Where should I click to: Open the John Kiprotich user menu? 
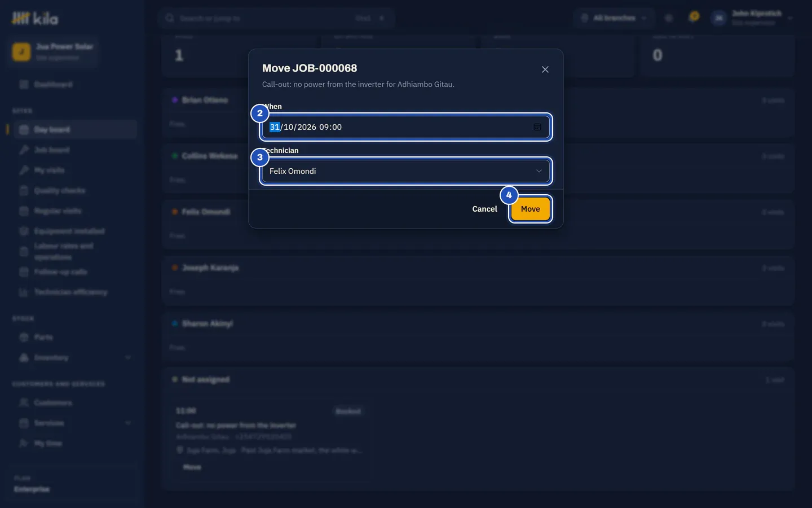pyautogui.click(x=752, y=18)
